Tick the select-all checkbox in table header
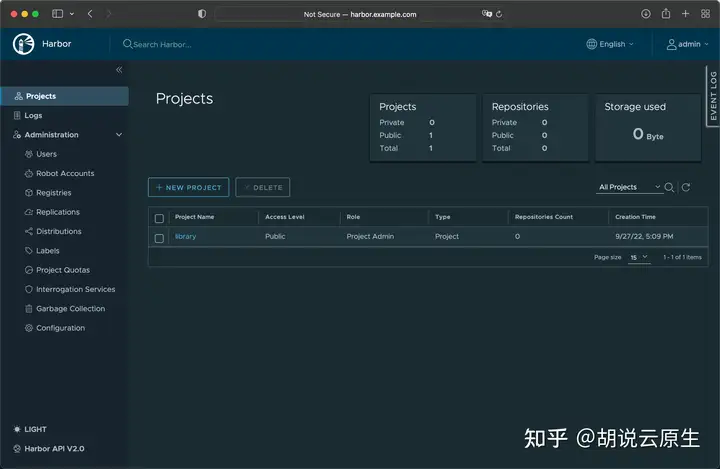The height and width of the screenshot is (469, 720). [x=159, y=218]
